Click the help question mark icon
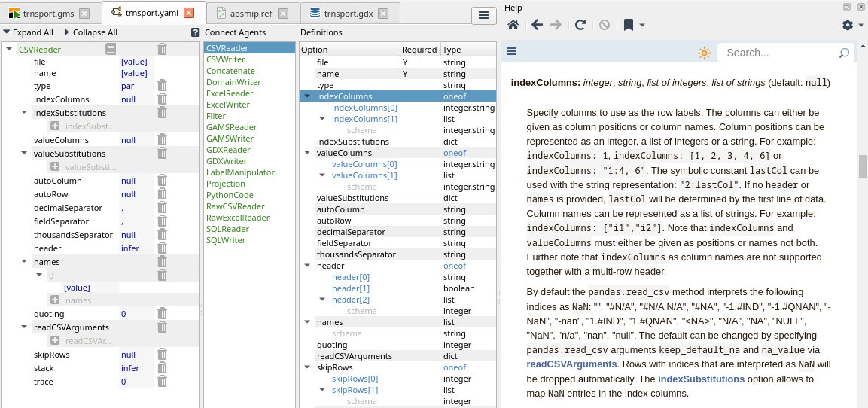868x408 pixels. coord(196,32)
